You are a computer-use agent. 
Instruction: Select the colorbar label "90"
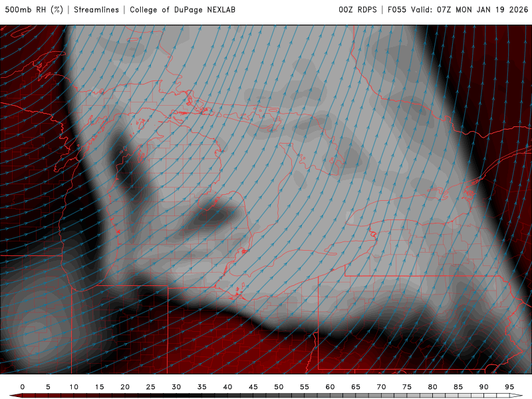click(484, 387)
